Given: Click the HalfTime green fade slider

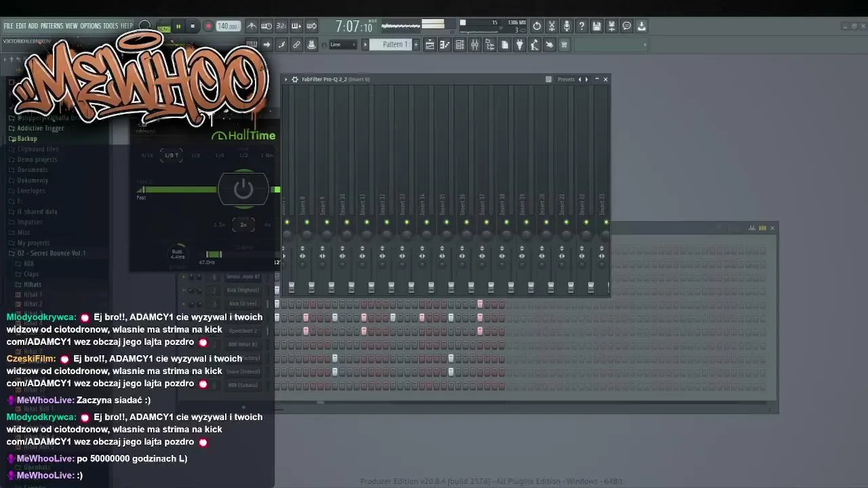Looking at the screenshot, I should pyautogui.click(x=178, y=190).
